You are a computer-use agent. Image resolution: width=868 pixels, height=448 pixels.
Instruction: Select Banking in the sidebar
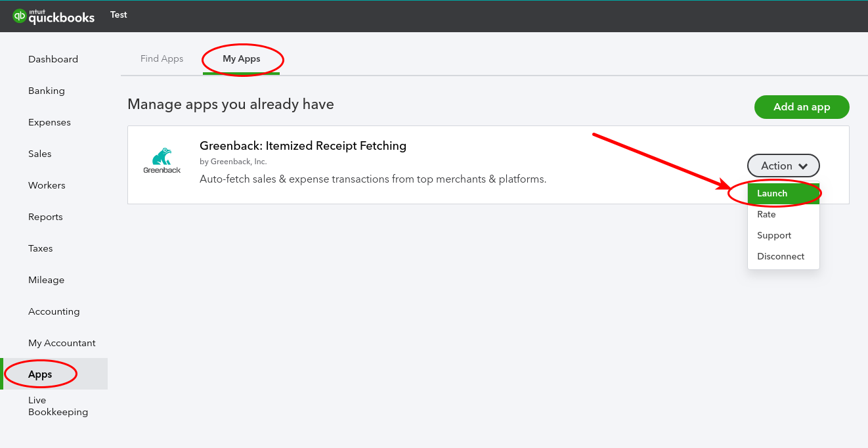click(x=46, y=91)
